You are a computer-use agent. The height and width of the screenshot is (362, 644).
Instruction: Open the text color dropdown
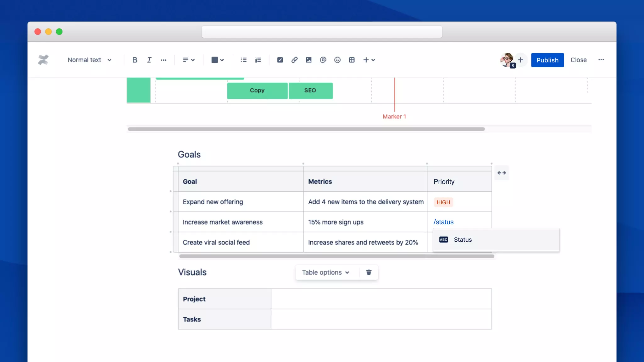[218, 60]
